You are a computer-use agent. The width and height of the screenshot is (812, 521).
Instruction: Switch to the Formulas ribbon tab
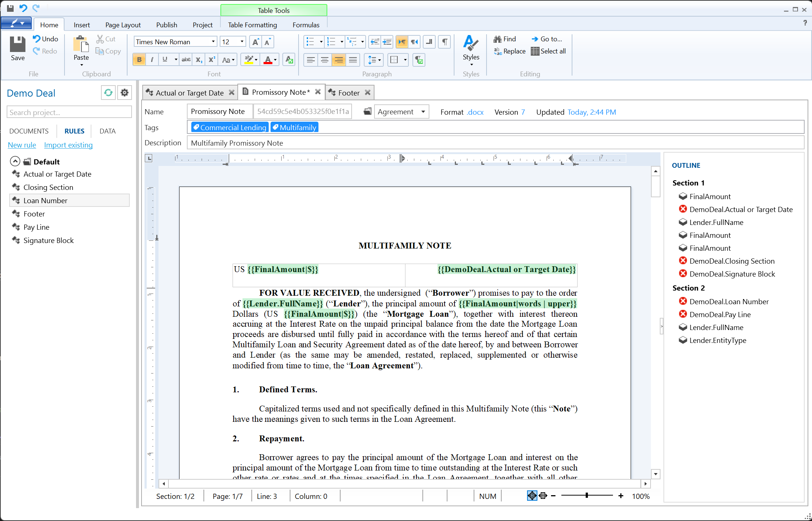306,25
